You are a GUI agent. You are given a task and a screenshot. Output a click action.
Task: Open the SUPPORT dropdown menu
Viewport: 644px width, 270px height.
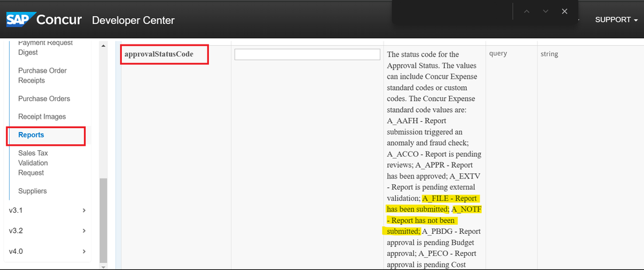coord(616,20)
